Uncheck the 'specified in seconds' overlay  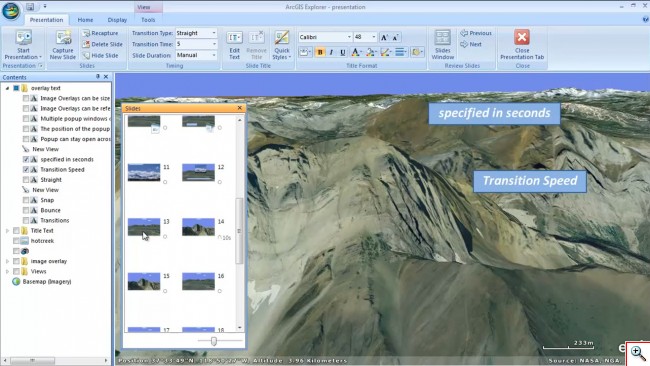tap(26, 159)
